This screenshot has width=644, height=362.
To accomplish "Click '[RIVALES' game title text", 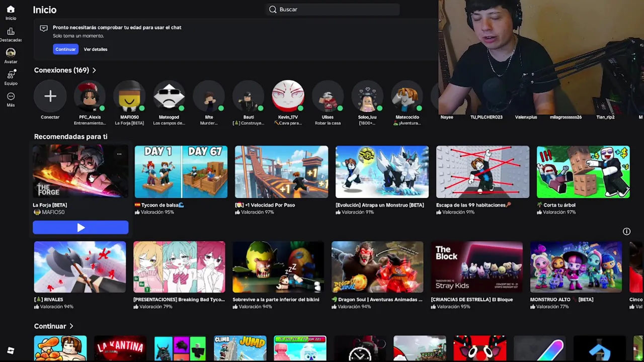I will 48,300.
